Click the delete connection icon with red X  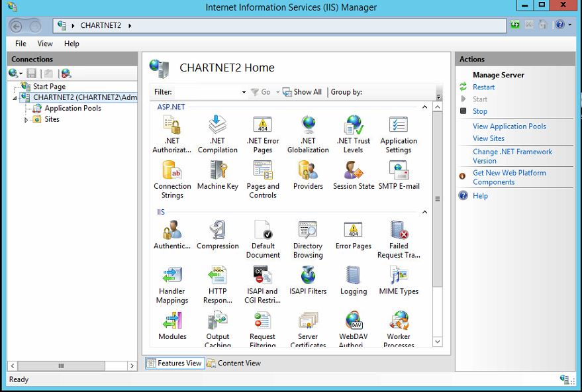coord(66,73)
